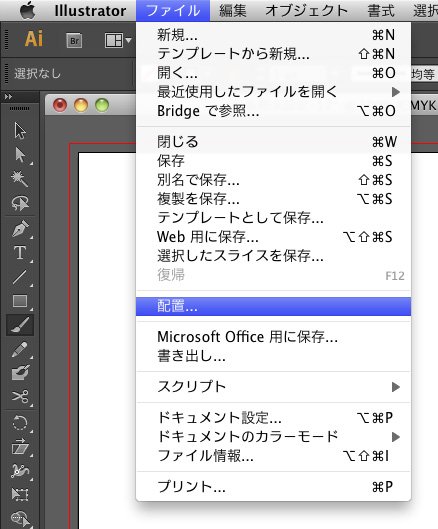Expand the スクリプト submenu

tap(273, 387)
